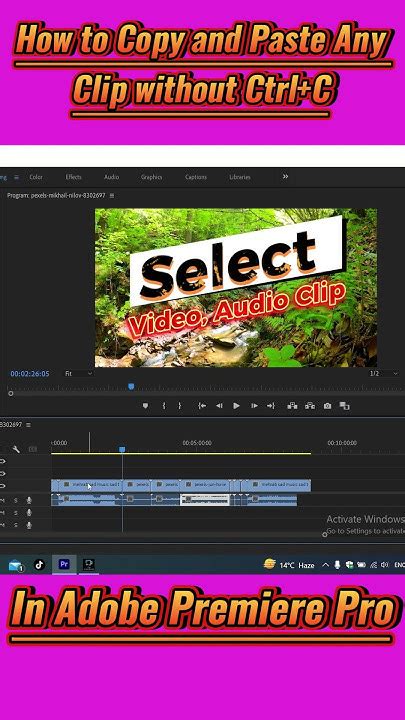405x720 pixels.
Task: Toggle sync lock on middle video track
Action: [2, 473]
